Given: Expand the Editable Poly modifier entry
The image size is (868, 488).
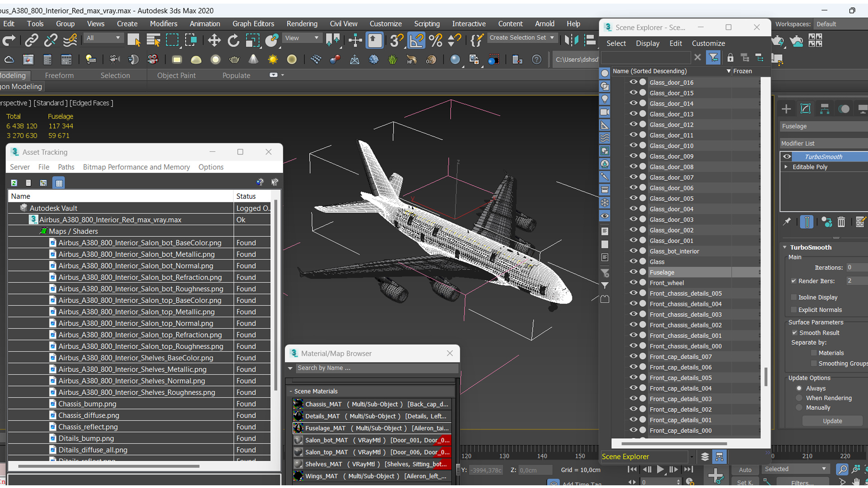Looking at the screenshot, I should (786, 167).
